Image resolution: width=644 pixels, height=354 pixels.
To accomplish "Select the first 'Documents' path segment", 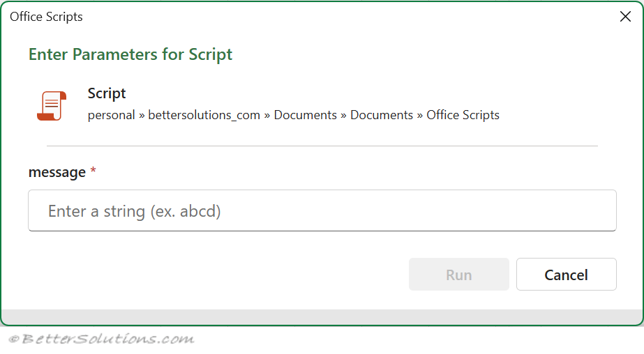I will (305, 116).
